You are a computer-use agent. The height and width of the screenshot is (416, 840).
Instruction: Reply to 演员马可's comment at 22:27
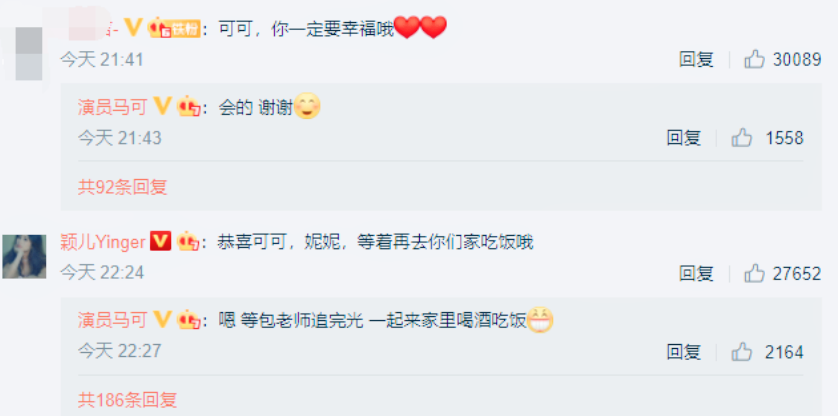(684, 352)
